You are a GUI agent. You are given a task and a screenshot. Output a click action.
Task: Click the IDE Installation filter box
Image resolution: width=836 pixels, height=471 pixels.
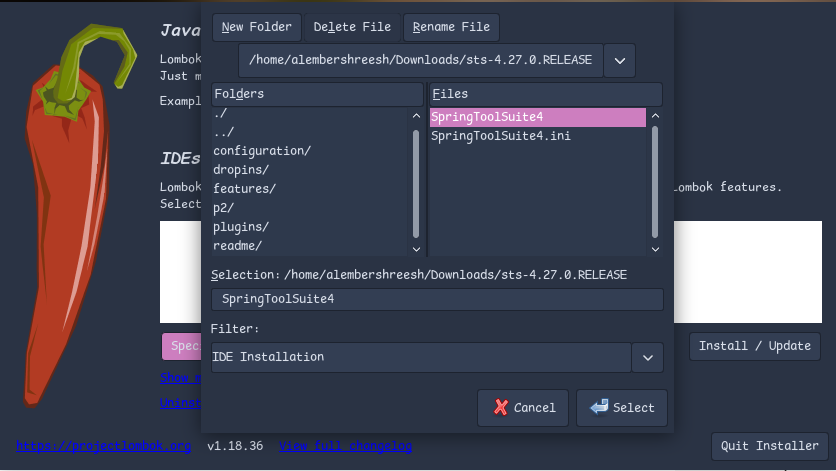click(421, 357)
